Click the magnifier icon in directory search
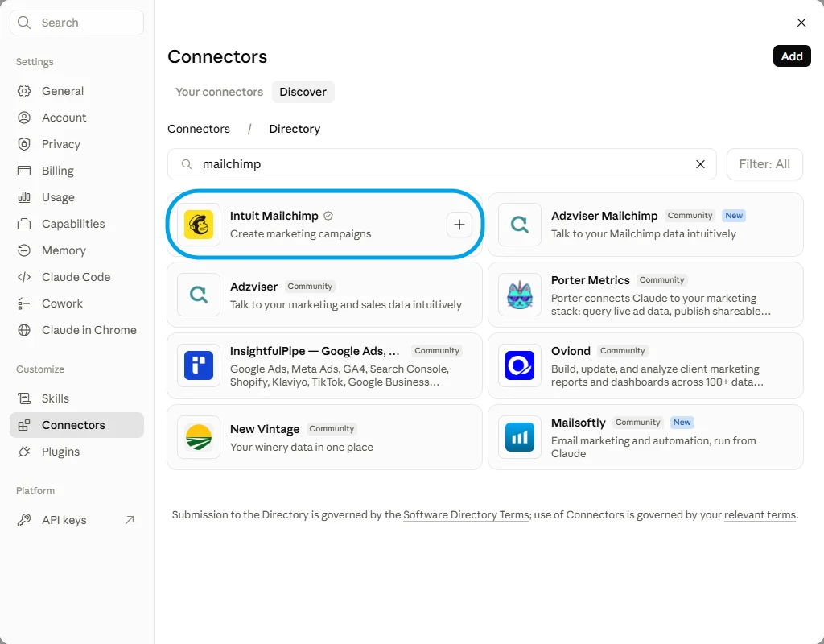Screen dimensions: 824x644 coord(187,164)
